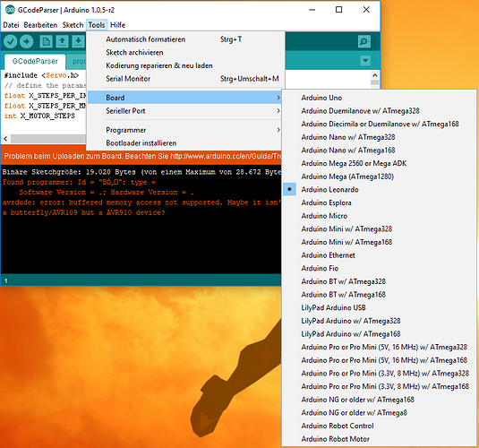Image resolution: width=479 pixels, height=448 pixels.
Task: Choose Arduino Diecimila or Duemilanove w/ ATmega168
Action: [380, 125]
